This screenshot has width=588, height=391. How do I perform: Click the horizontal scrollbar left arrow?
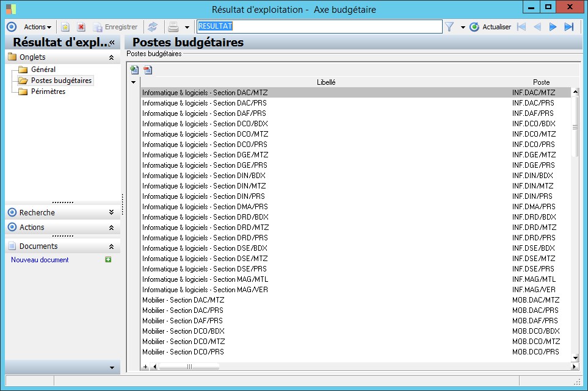click(155, 367)
